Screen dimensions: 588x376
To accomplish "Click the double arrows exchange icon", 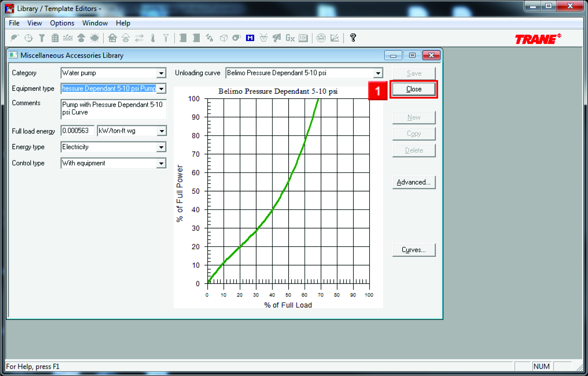I will (140, 38).
